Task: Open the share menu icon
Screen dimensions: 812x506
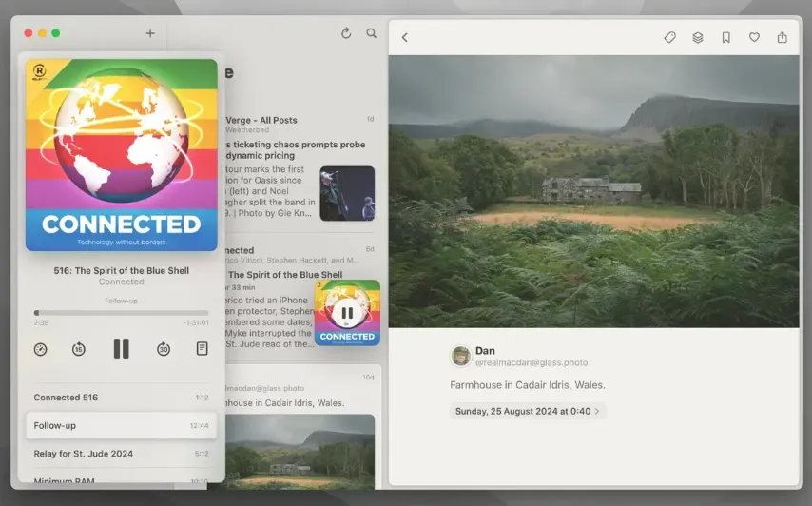Action: click(x=782, y=37)
